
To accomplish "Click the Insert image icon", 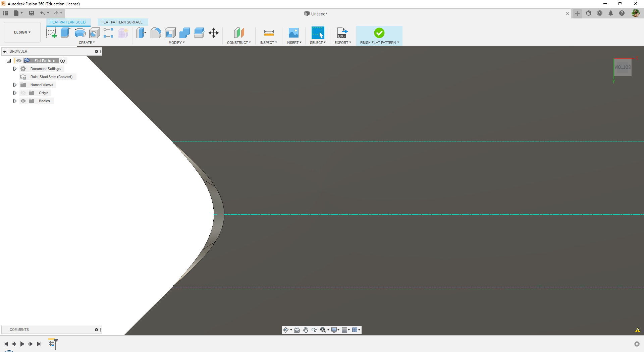I will point(293,33).
